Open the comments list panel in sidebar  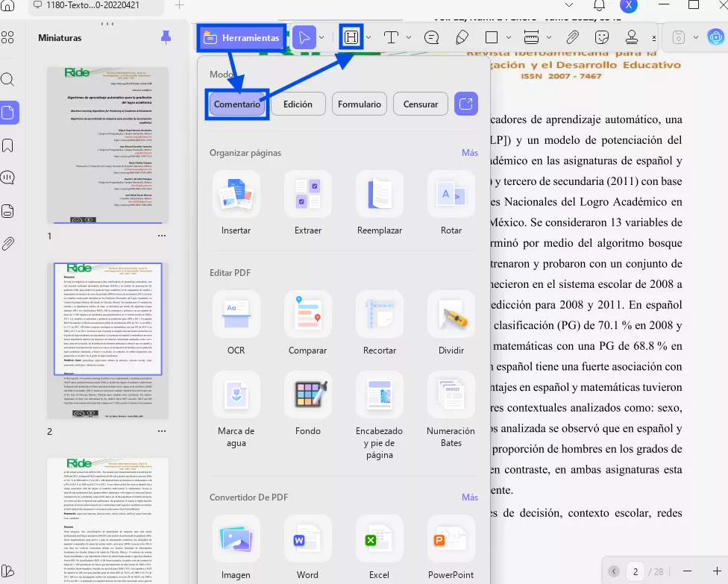pyautogui.click(x=8, y=178)
